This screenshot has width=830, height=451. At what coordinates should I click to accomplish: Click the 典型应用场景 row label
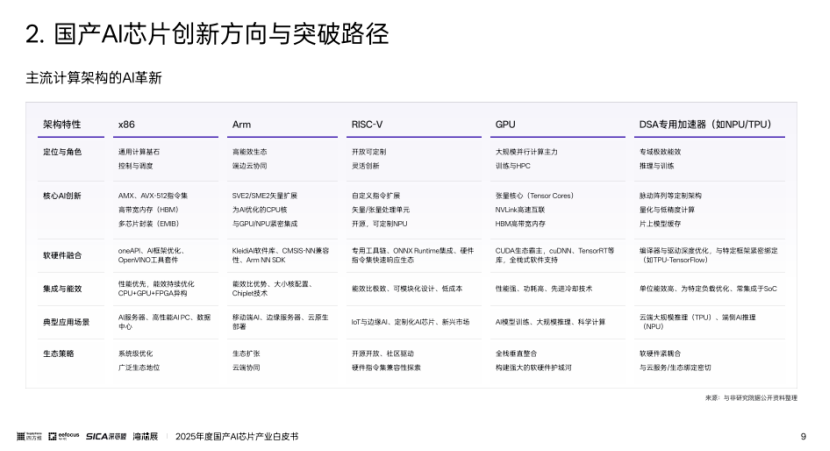[x=65, y=322]
